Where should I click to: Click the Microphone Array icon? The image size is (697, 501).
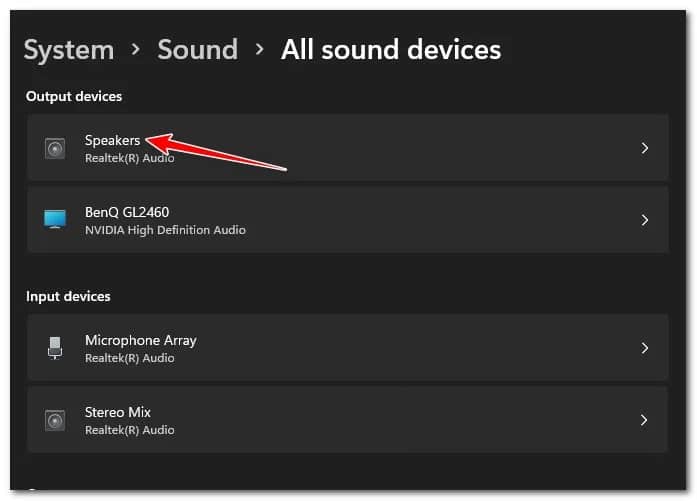point(55,348)
